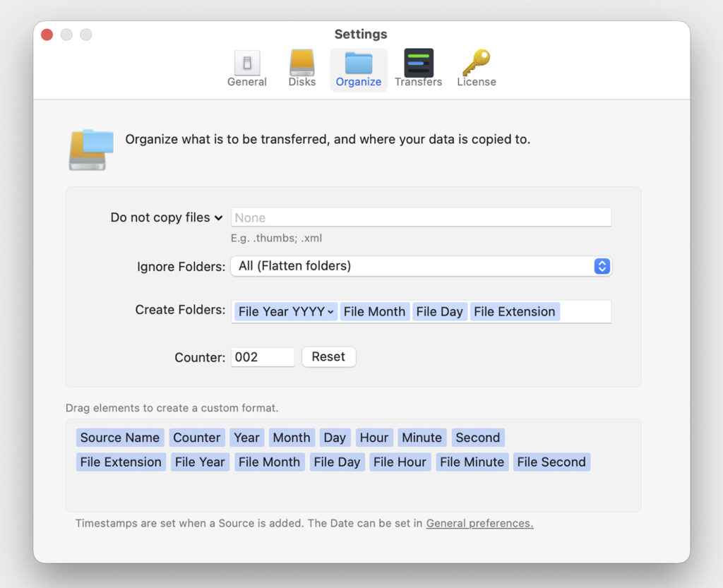Image resolution: width=723 pixels, height=588 pixels.
Task: Click the disk-and-folder Organize header icon
Action: 90,149
